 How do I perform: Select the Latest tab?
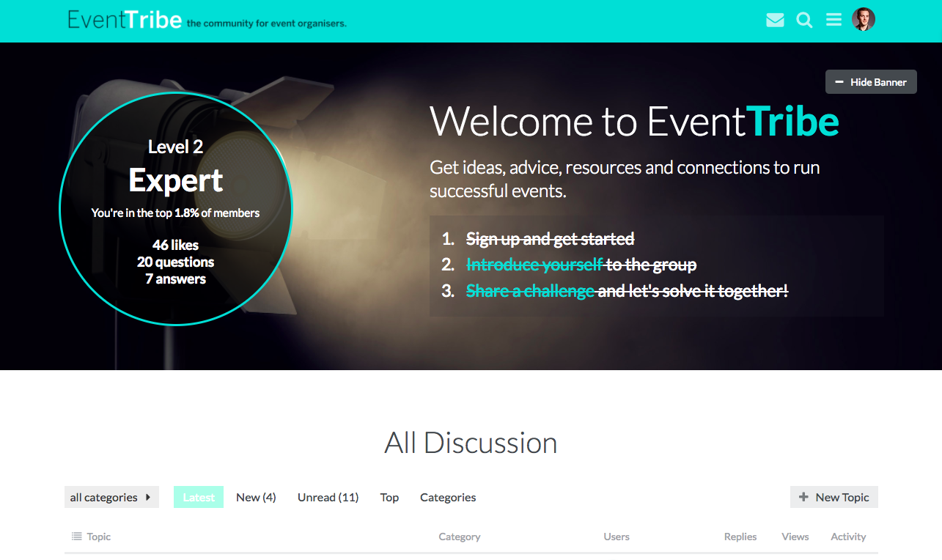tap(199, 497)
